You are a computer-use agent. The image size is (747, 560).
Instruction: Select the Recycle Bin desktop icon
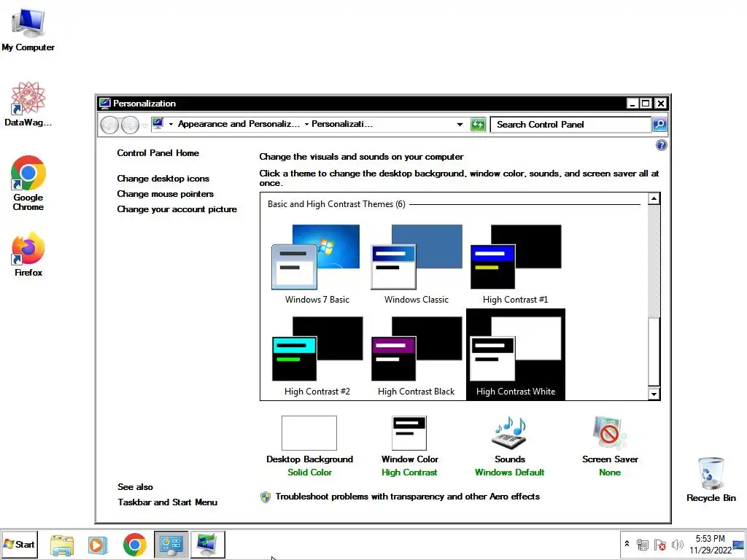tap(711, 480)
